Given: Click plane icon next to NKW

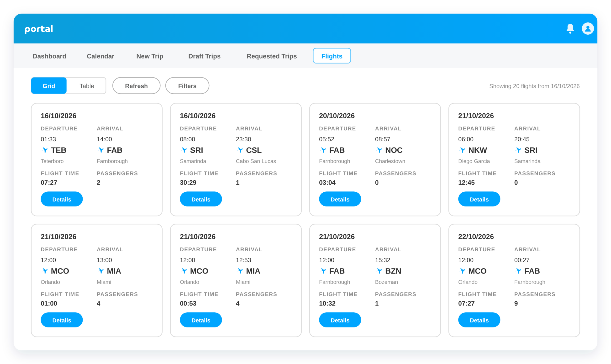Looking at the screenshot, I should (x=462, y=150).
